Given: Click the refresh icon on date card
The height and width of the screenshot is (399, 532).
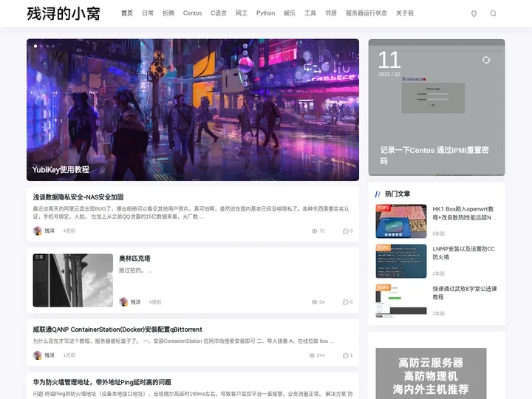Looking at the screenshot, I should pos(486,60).
